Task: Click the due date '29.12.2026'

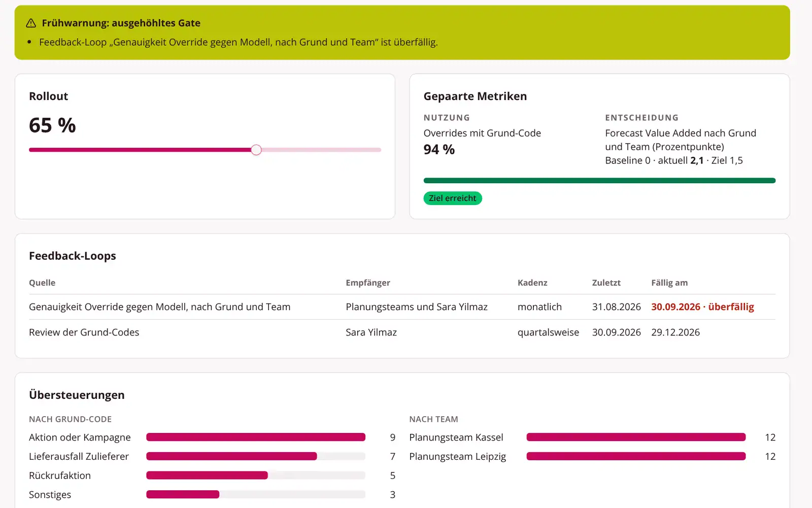Action: coord(675,332)
